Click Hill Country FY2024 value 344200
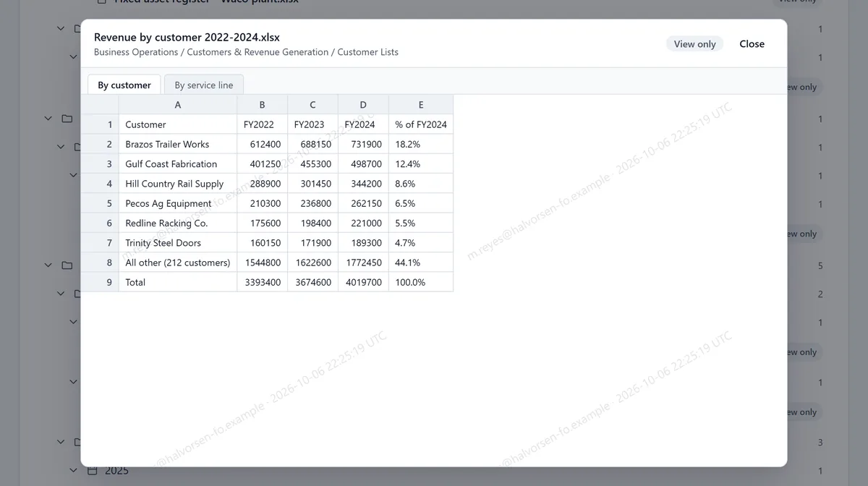Viewport: 868px width, 486px height. pyautogui.click(x=364, y=184)
